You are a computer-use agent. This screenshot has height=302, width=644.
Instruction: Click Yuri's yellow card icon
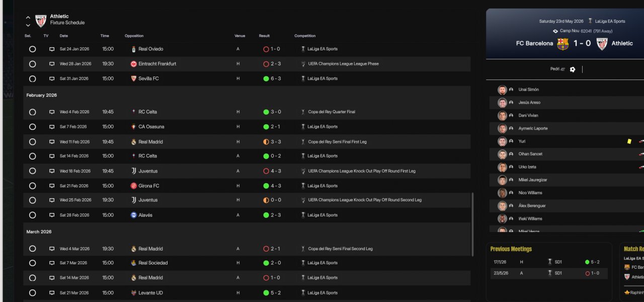pyautogui.click(x=629, y=141)
